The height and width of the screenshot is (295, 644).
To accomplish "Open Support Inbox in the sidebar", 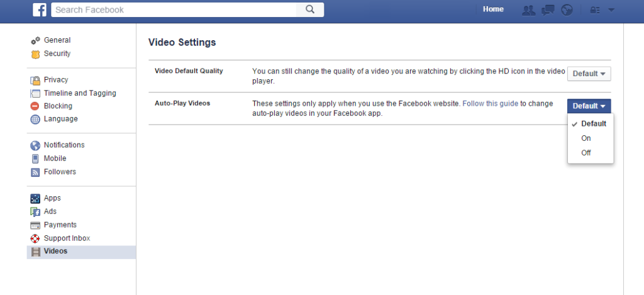I will pyautogui.click(x=67, y=238).
